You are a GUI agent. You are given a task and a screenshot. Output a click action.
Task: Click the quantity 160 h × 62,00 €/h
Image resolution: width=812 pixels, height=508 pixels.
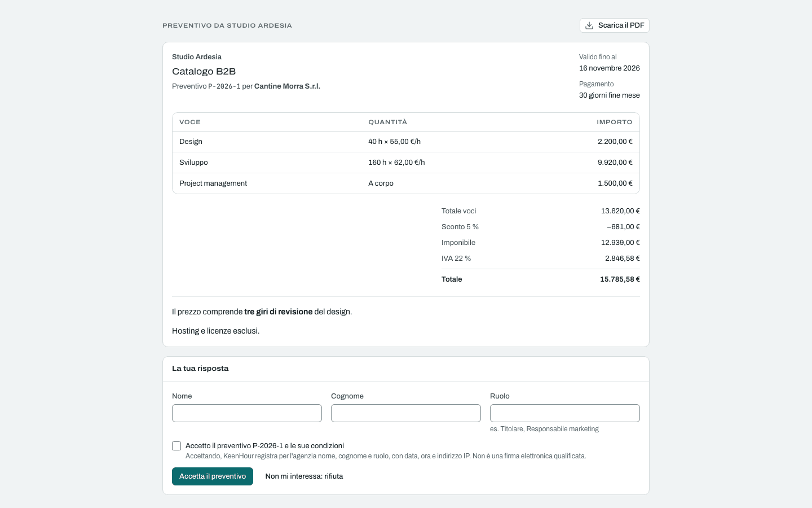(x=396, y=163)
